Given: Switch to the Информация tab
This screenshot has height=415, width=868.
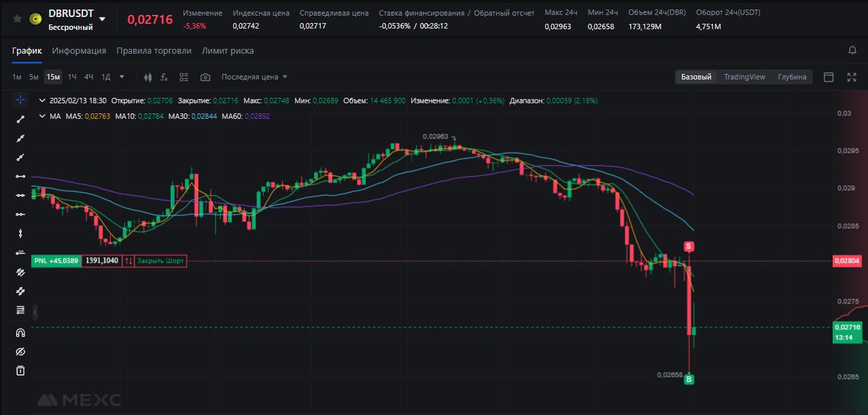Looking at the screenshot, I should click(x=79, y=51).
